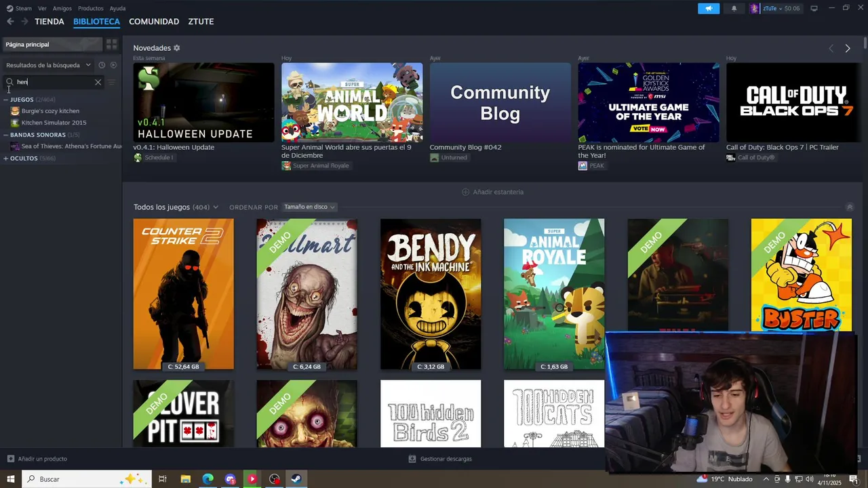Click the Añadir estantería plus icon
The height and width of the screenshot is (488, 868).
465,192
